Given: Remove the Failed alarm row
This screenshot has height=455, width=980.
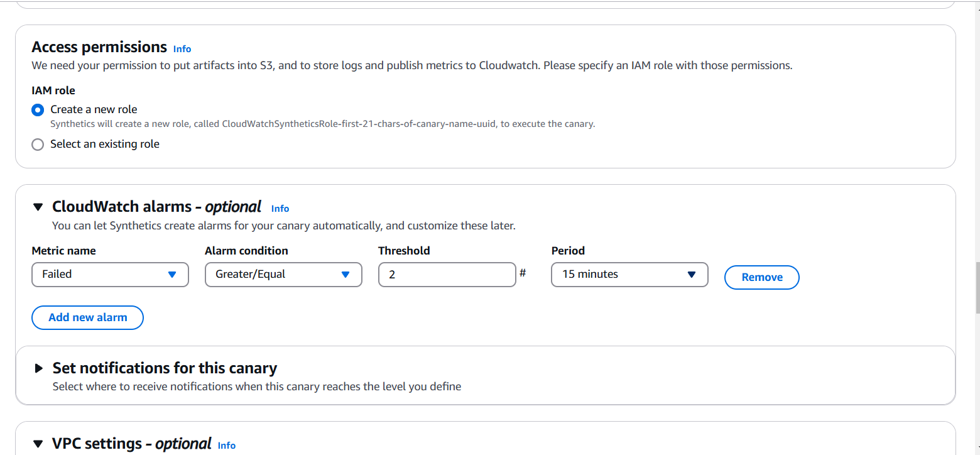Looking at the screenshot, I should [x=762, y=277].
